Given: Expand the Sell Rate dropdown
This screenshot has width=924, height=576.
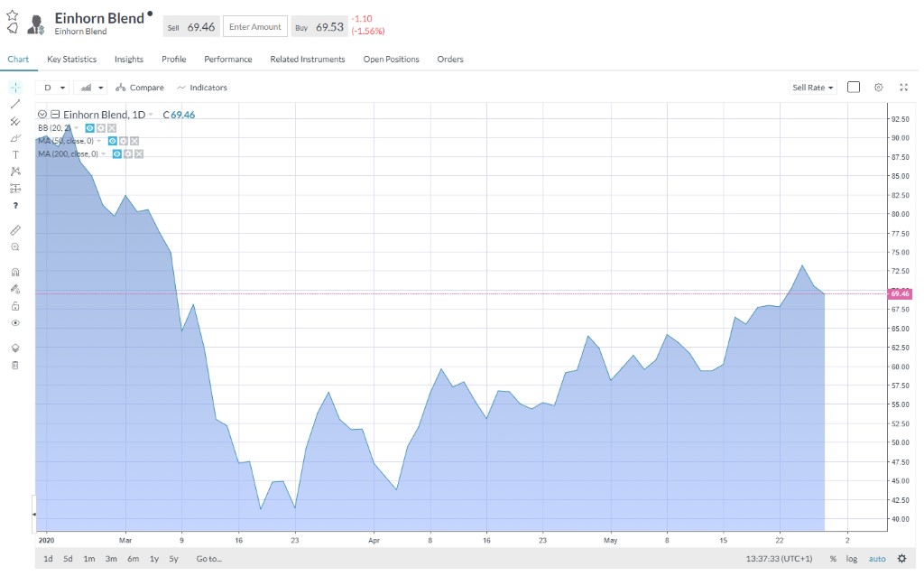Looking at the screenshot, I should click(x=813, y=88).
